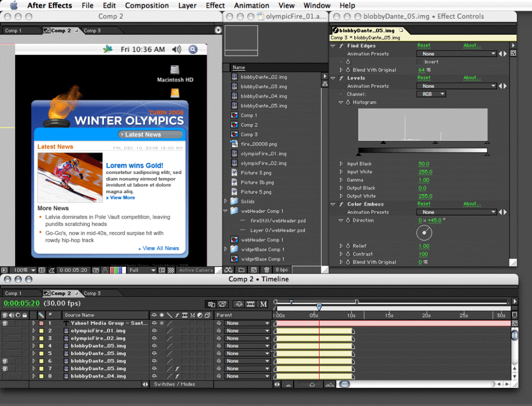532x406 pixels.
Task: Click the Direction stopwatch in Color Emboss
Action: point(348,220)
